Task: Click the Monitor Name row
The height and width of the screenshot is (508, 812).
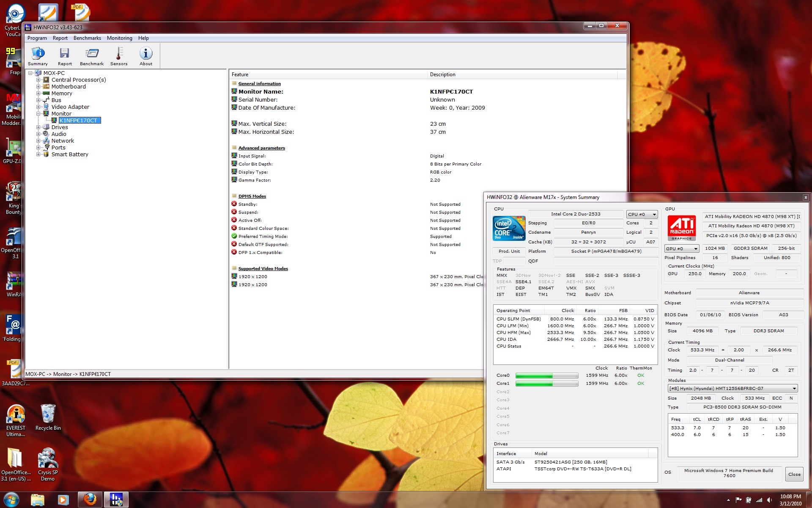Action: point(427,91)
